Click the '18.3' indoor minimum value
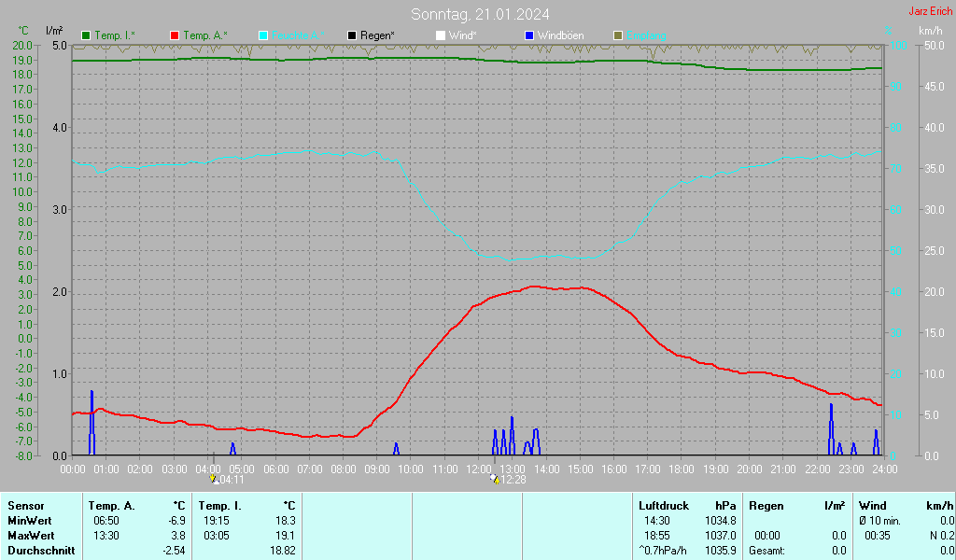Viewport: 956px width, 560px height. pyautogui.click(x=286, y=521)
